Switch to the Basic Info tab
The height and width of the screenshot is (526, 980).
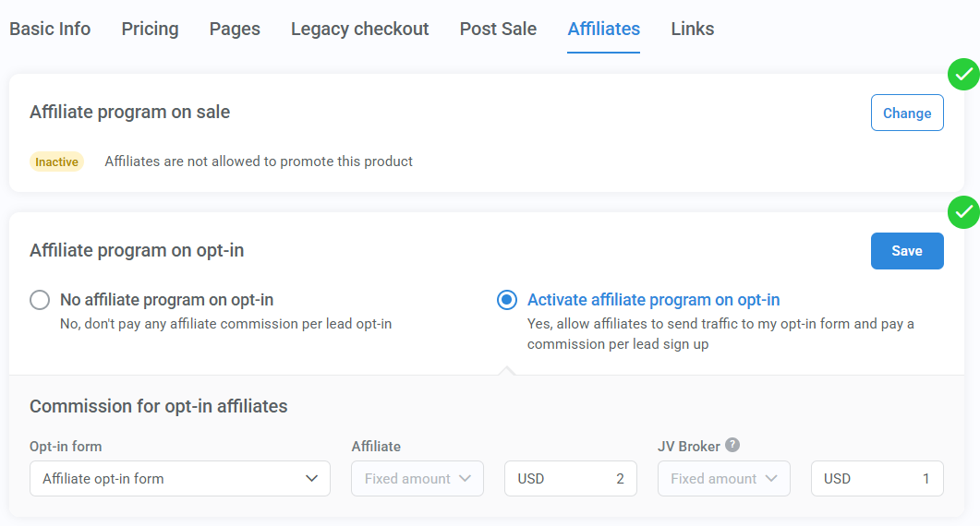[x=50, y=29]
